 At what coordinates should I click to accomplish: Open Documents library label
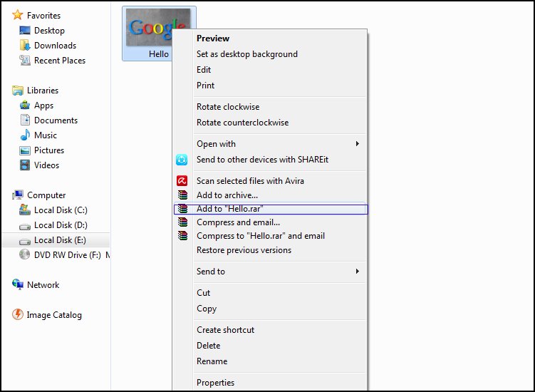click(x=56, y=120)
